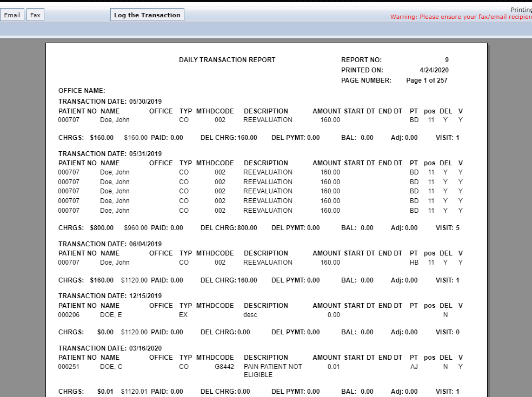Click the $960.00 running total
Image resolution: width=532 pixels, height=397 pixels.
(136, 228)
